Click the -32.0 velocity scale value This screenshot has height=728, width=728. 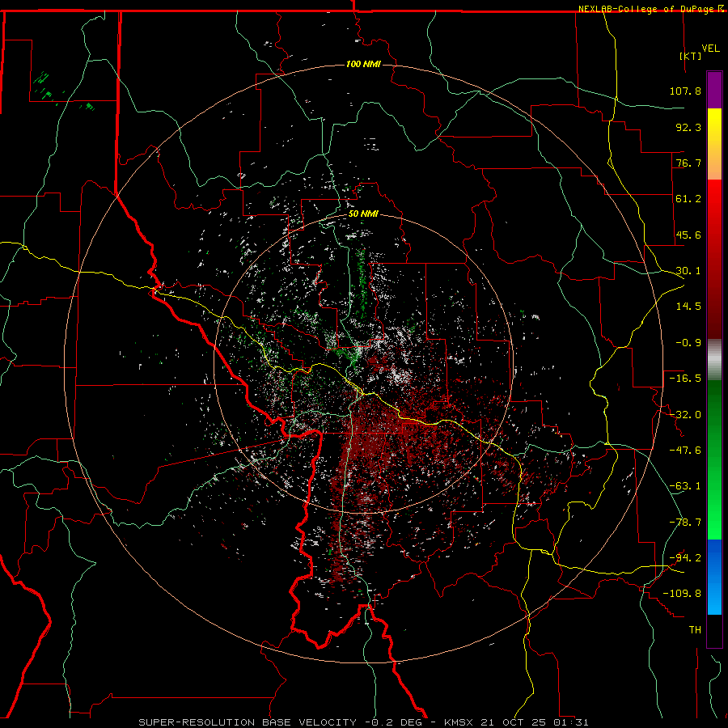685,415
